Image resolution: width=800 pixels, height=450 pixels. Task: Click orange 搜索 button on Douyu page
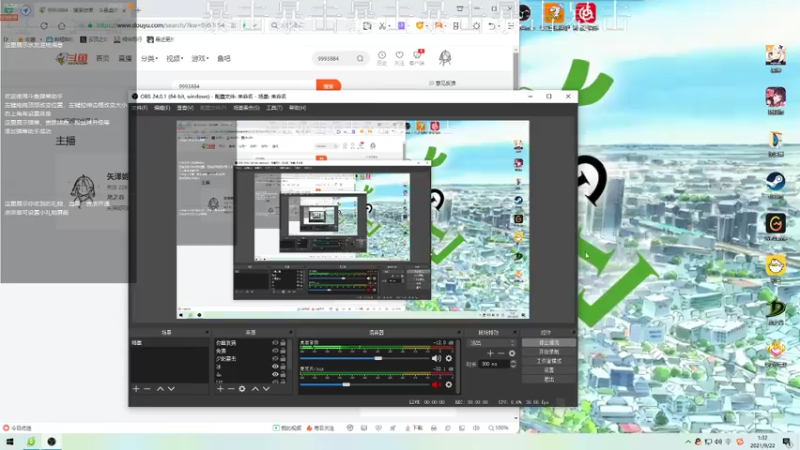(x=329, y=86)
